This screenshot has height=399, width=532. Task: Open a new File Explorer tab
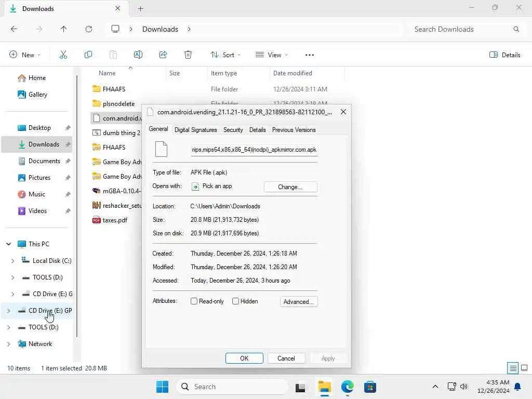[140, 9]
